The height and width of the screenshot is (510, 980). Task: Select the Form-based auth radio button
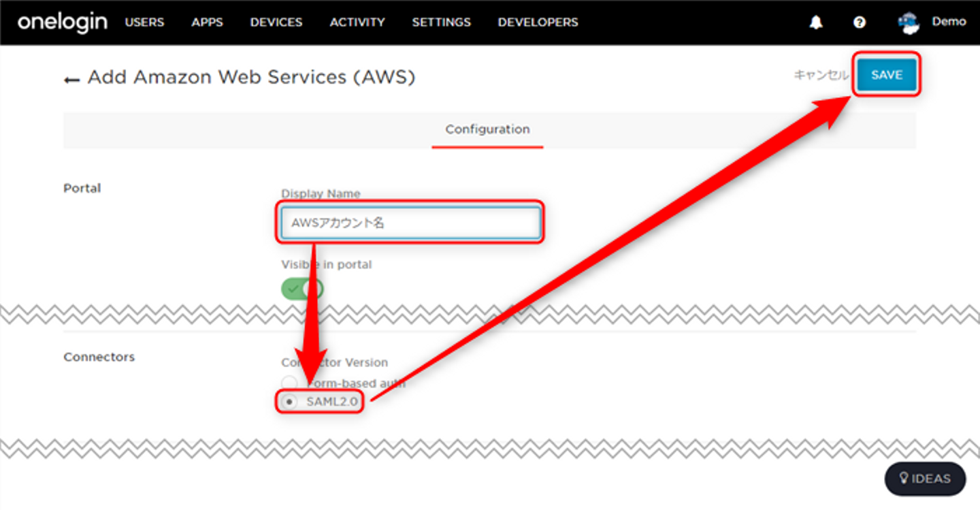pos(289,383)
